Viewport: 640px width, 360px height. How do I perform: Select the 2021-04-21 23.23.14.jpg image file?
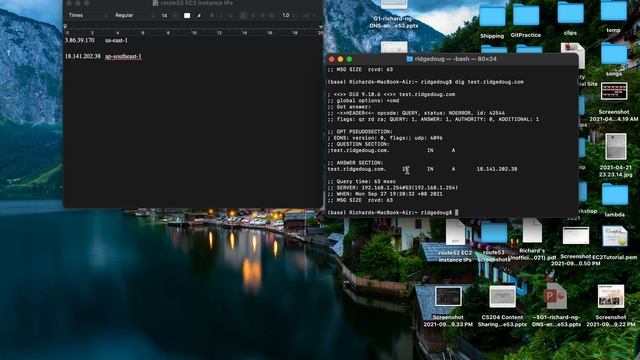[x=616, y=147]
